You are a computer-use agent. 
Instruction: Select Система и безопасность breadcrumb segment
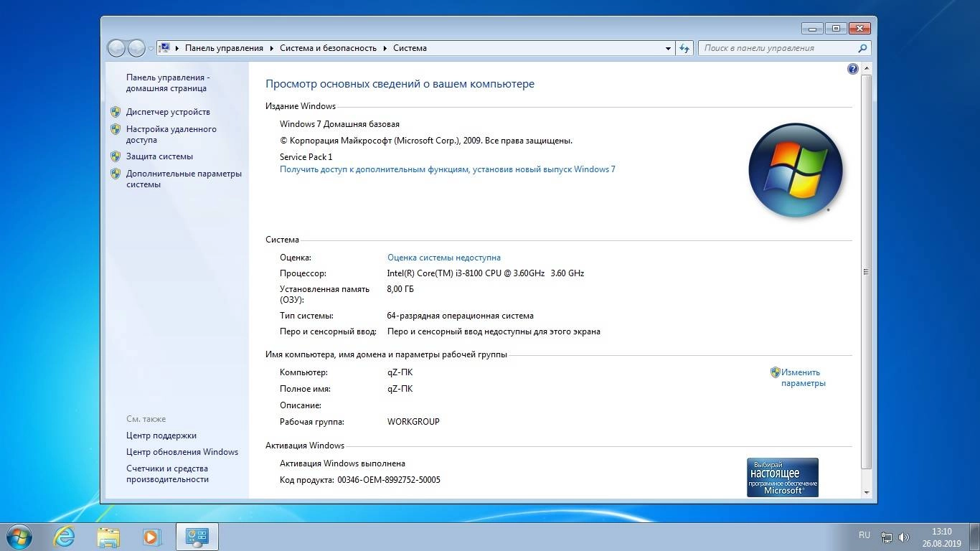tap(328, 48)
